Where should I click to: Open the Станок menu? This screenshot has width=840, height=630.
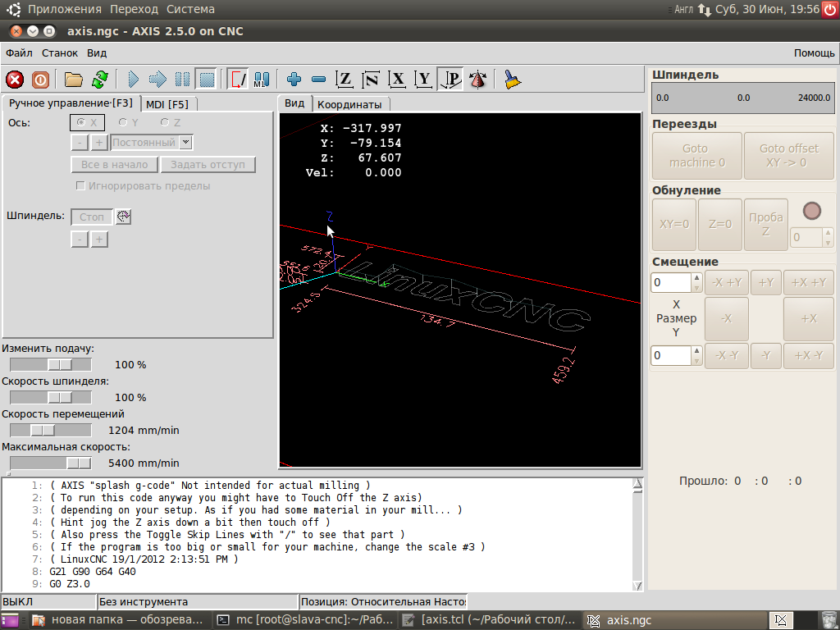(x=60, y=52)
